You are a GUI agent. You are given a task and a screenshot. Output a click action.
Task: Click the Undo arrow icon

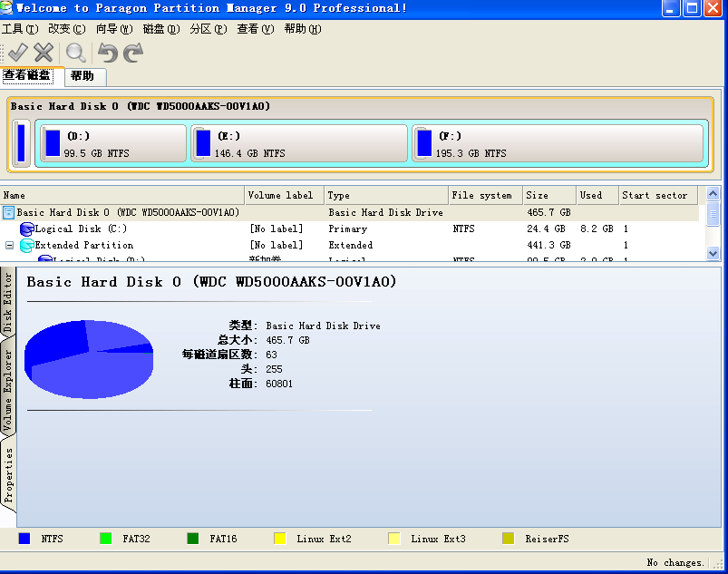(108, 53)
